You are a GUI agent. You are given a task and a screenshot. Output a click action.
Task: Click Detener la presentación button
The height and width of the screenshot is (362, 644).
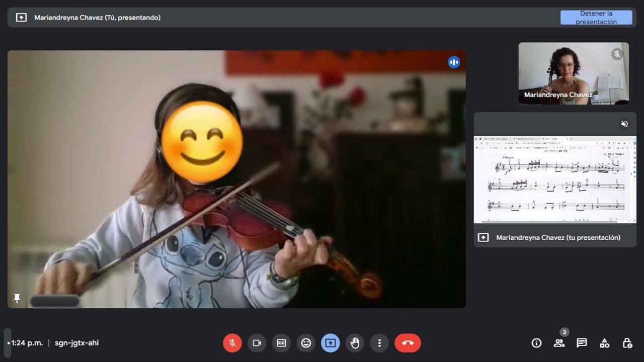pyautogui.click(x=596, y=18)
